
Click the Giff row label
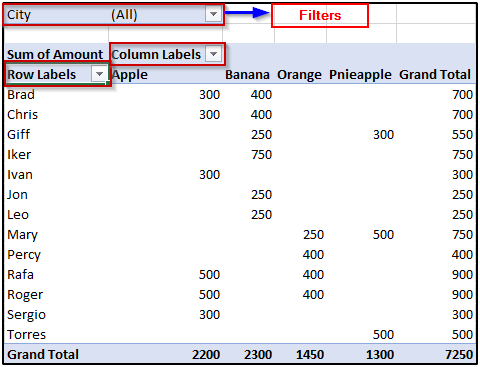(18, 135)
